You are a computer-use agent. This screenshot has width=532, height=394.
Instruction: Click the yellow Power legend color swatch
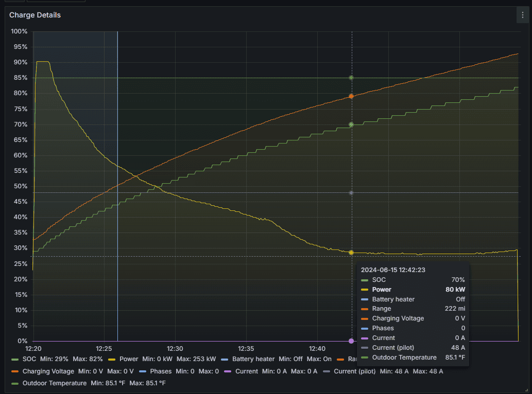coord(112,359)
